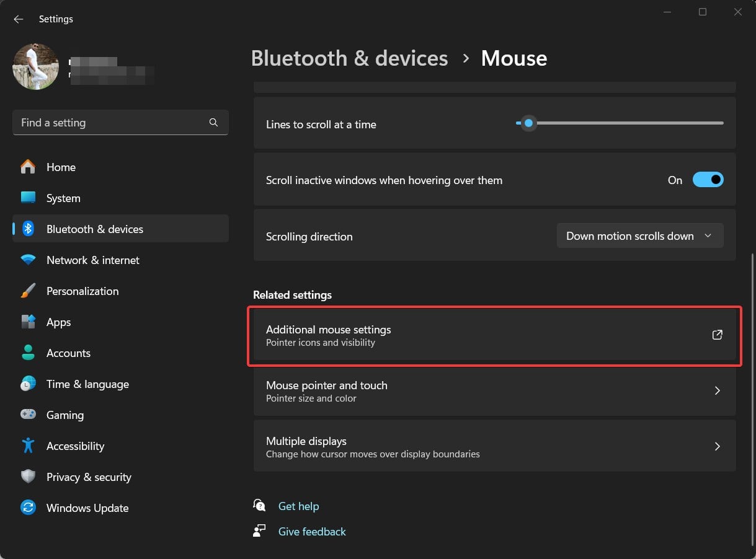756x559 pixels.
Task: Go to the Personalization section
Action: point(82,291)
